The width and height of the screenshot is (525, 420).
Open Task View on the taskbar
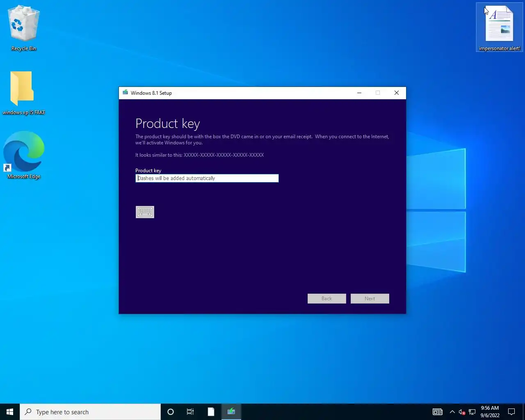pos(190,412)
